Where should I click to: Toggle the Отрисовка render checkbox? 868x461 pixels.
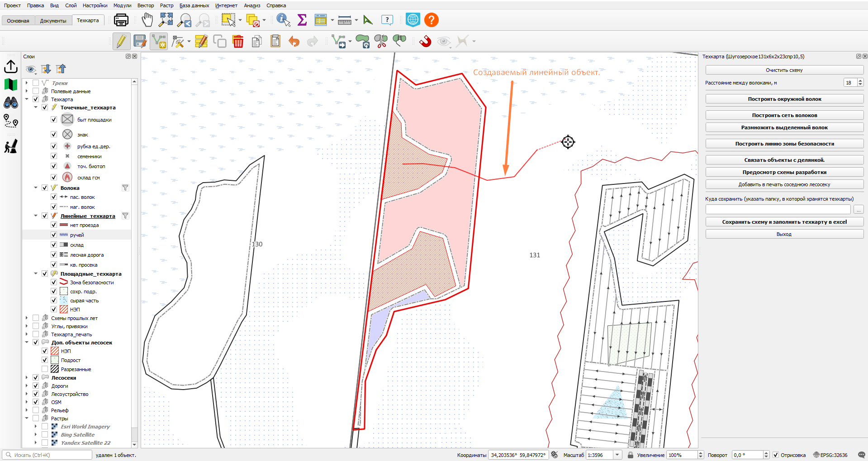coord(775,455)
